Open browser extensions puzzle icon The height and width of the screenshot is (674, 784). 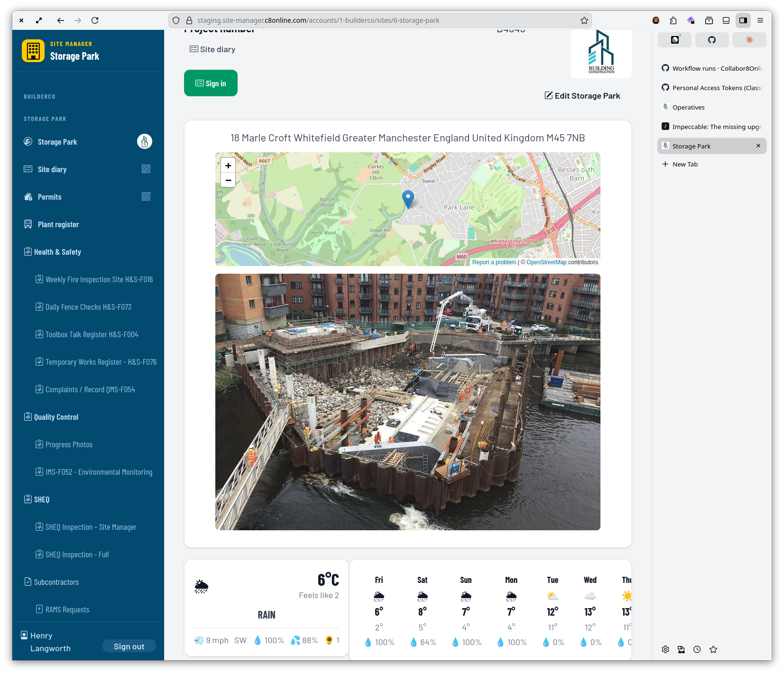pos(673,20)
